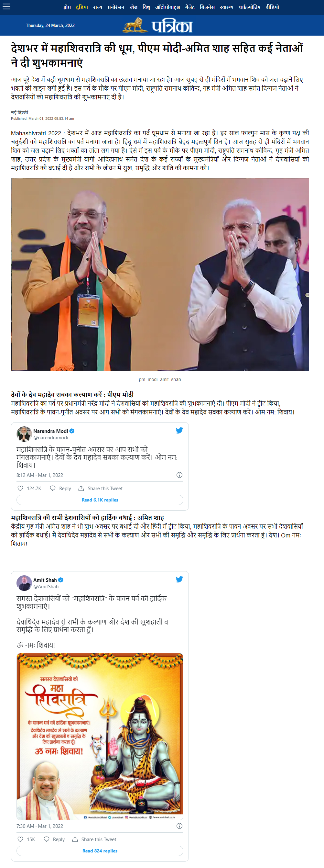Like Amit Shah's tweet heart icon
This screenshot has width=324, height=868.
[20, 839]
